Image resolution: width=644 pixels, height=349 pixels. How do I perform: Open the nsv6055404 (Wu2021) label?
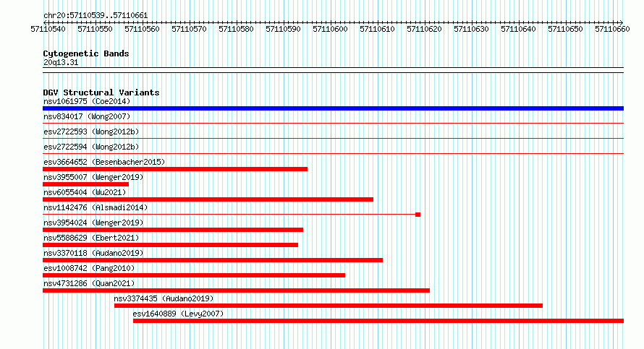click(85, 192)
